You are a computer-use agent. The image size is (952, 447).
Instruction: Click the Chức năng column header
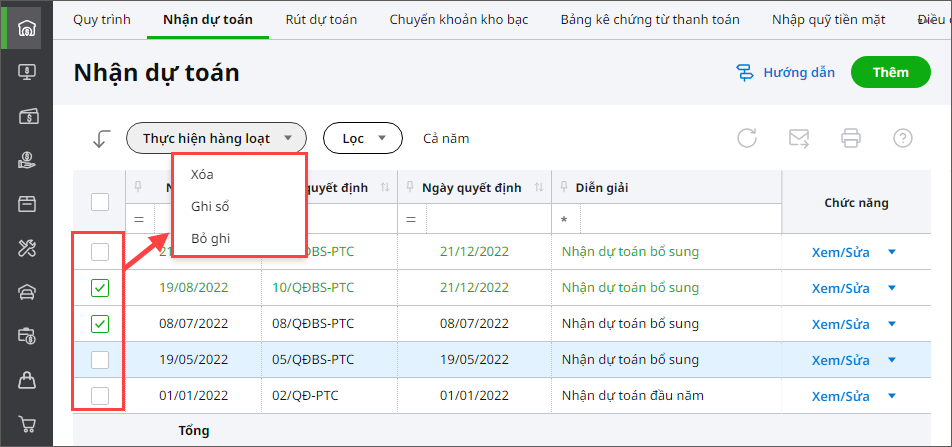point(856,203)
